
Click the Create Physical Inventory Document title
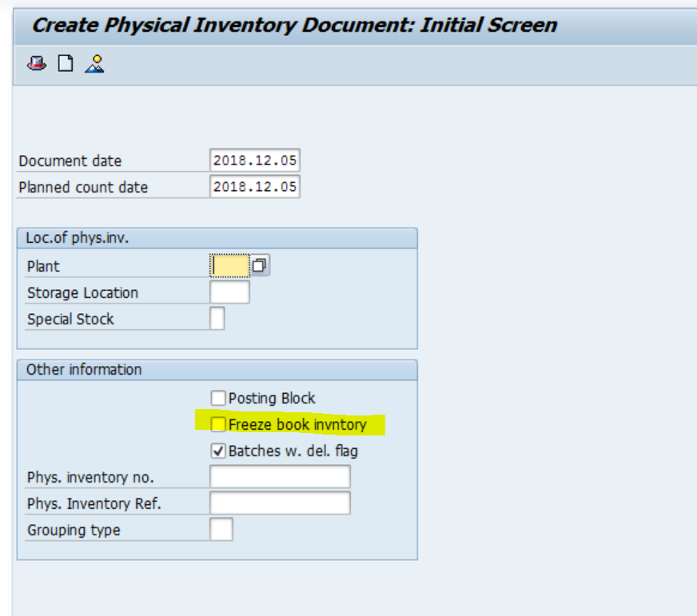pos(294,25)
